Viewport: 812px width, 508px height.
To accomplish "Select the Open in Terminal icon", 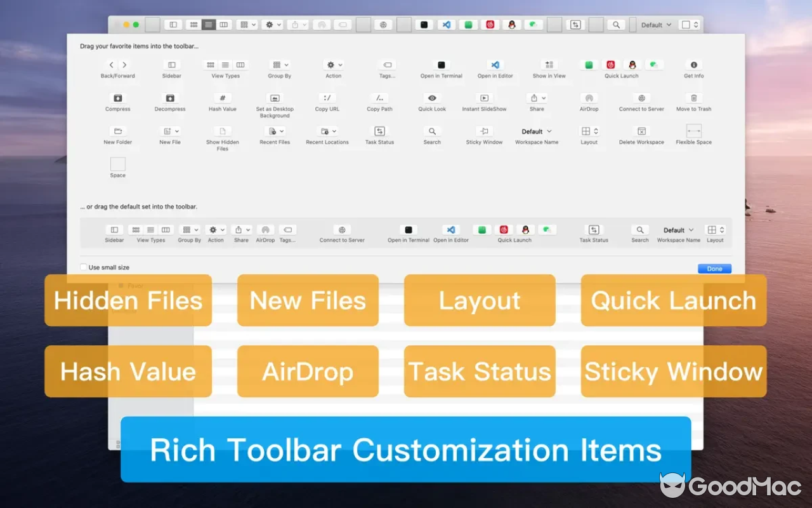I will click(x=440, y=65).
